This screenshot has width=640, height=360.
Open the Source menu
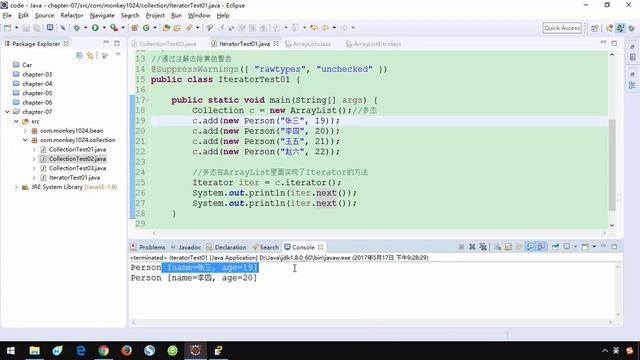click(x=44, y=15)
